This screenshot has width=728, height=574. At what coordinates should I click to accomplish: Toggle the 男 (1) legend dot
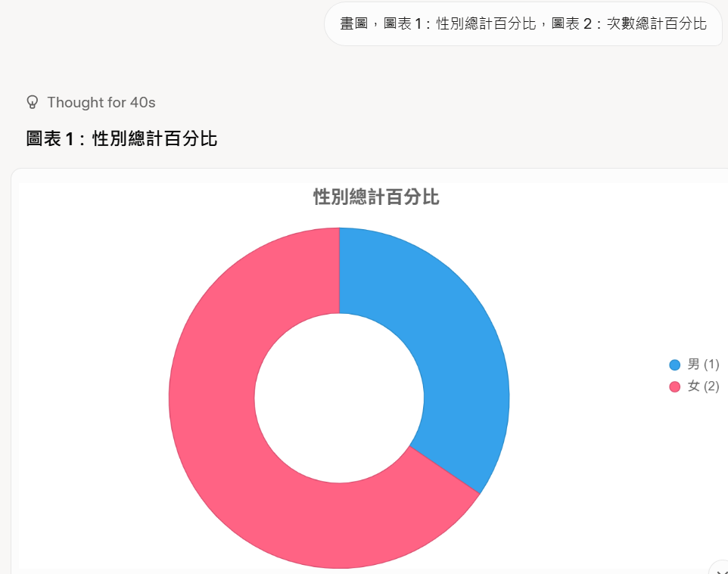pos(675,365)
